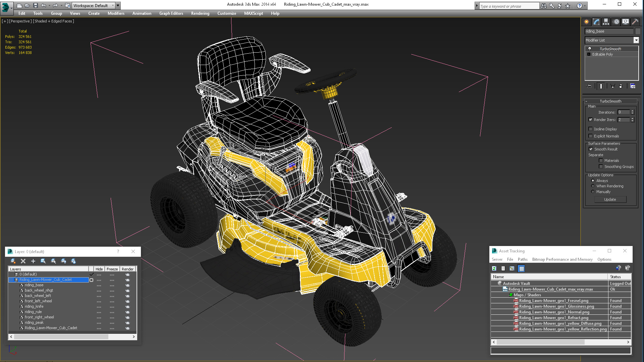Click table view icon in Asset Tracking
Viewport: 644px width, 362px height.
pos(521,268)
